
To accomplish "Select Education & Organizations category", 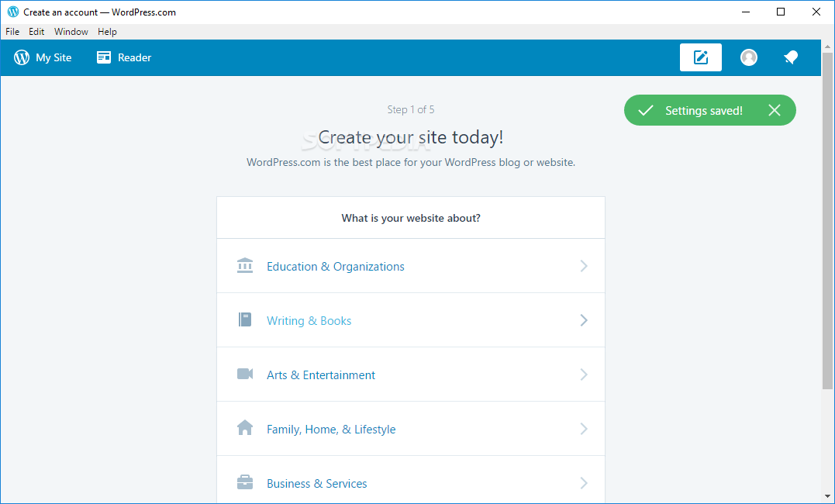I will 411,266.
